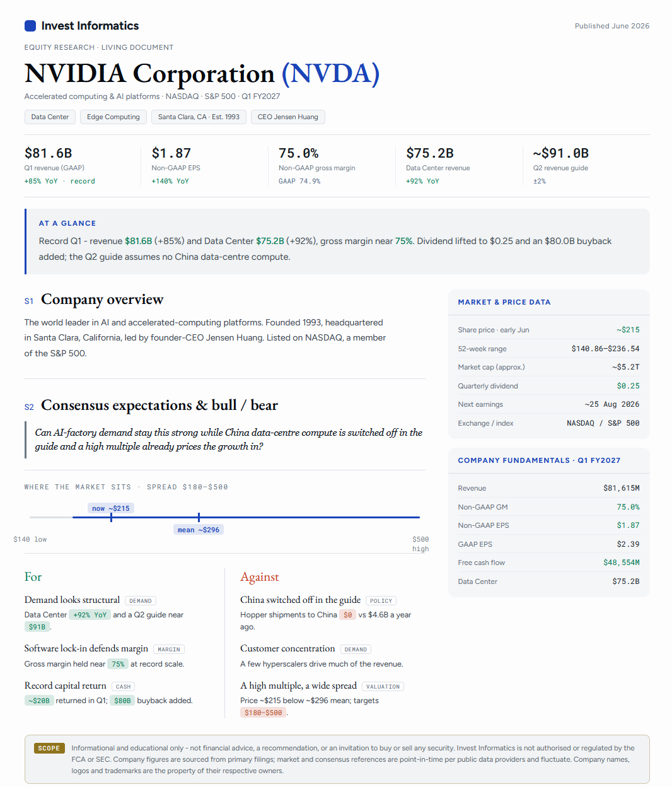
Task: Click the $81.6B Q1 revenue figure
Action: (49, 153)
